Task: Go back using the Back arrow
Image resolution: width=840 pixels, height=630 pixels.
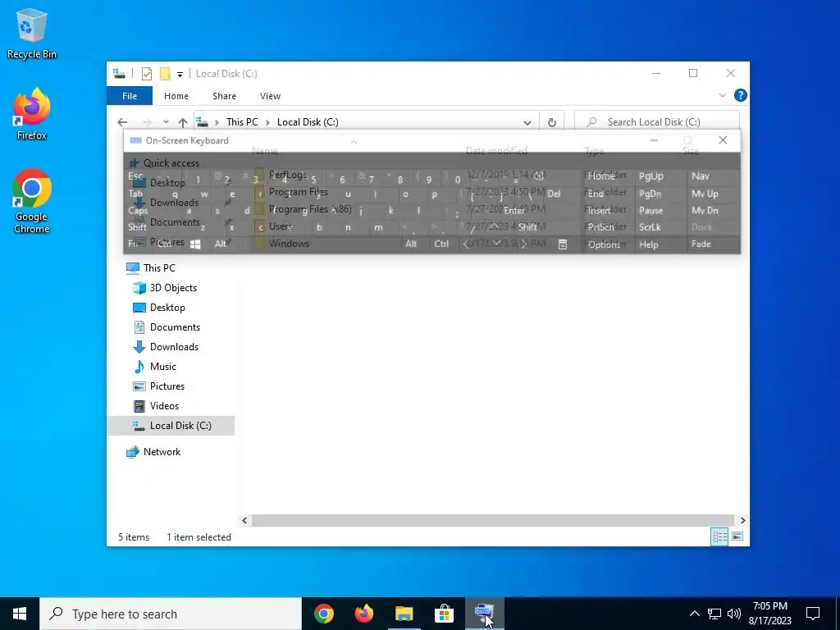Action: pos(122,122)
